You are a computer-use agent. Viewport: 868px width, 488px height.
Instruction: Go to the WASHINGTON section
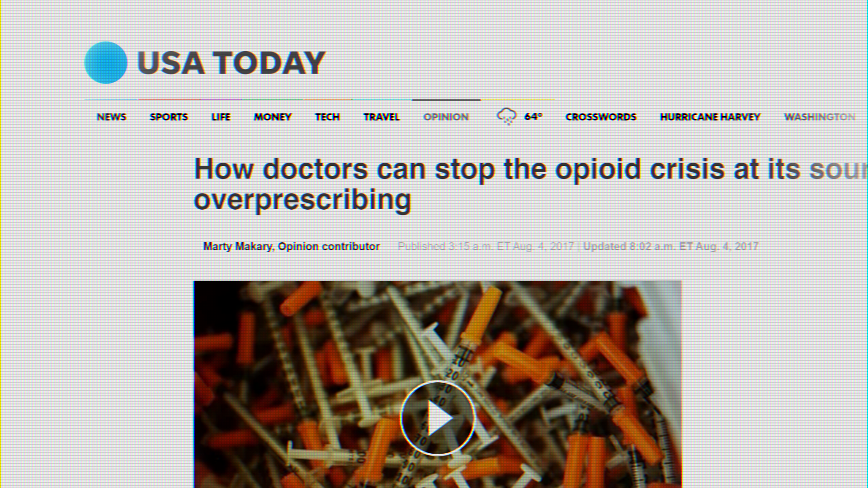(820, 117)
